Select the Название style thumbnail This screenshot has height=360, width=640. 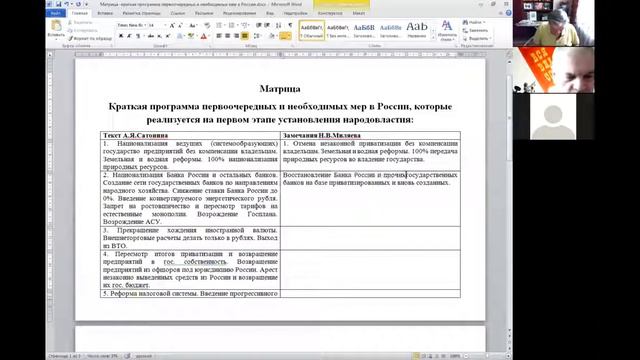(x=417, y=30)
